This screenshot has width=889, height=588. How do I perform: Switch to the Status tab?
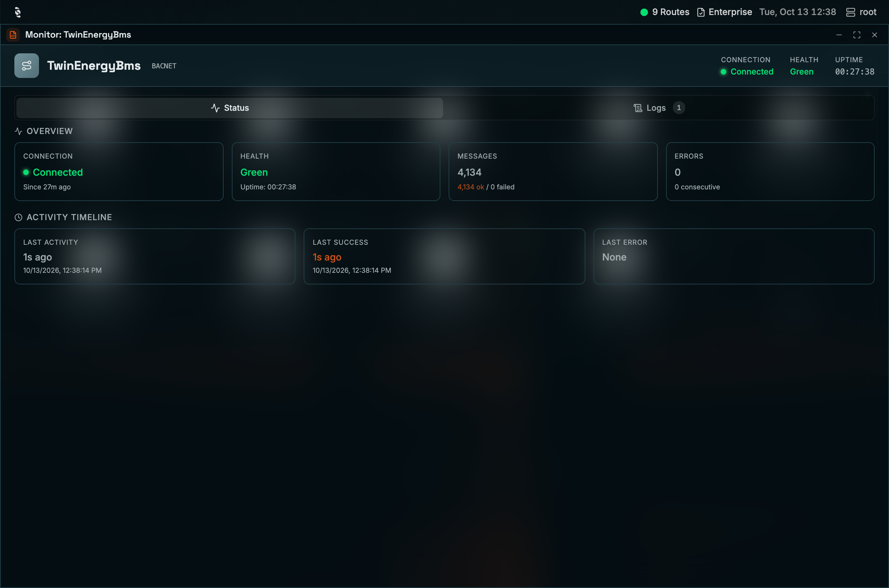pyautogui.click(x=229, y=108)
